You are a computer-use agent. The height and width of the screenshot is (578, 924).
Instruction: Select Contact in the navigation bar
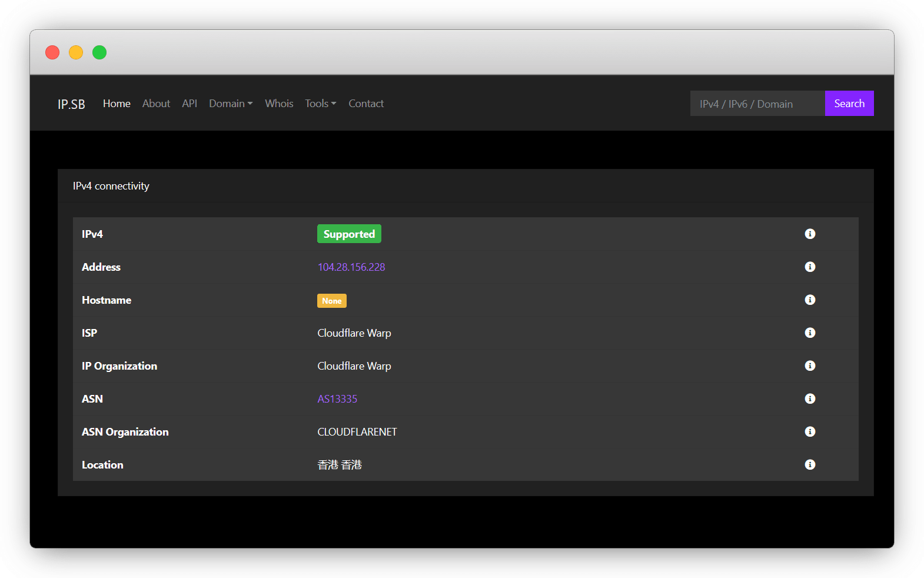(x=366, y=104)
